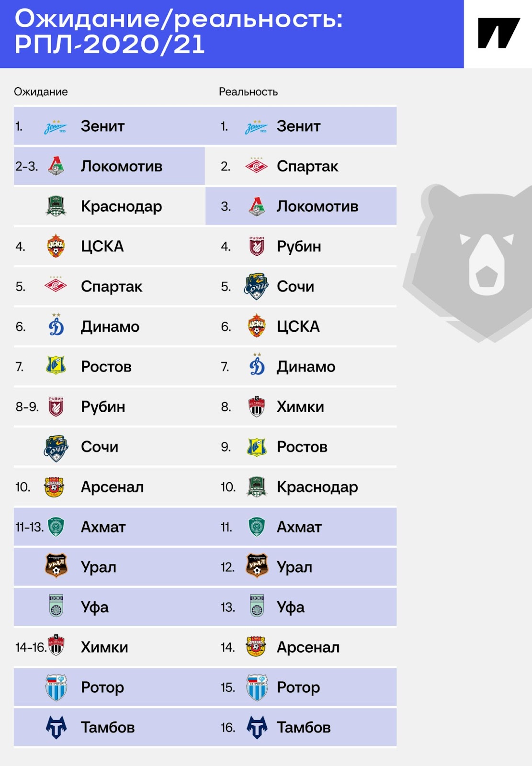This screenshot has height=766, width=532.
Task: Select the Dinamo logo at Ожидание position 6
Action: pos(57,325)
